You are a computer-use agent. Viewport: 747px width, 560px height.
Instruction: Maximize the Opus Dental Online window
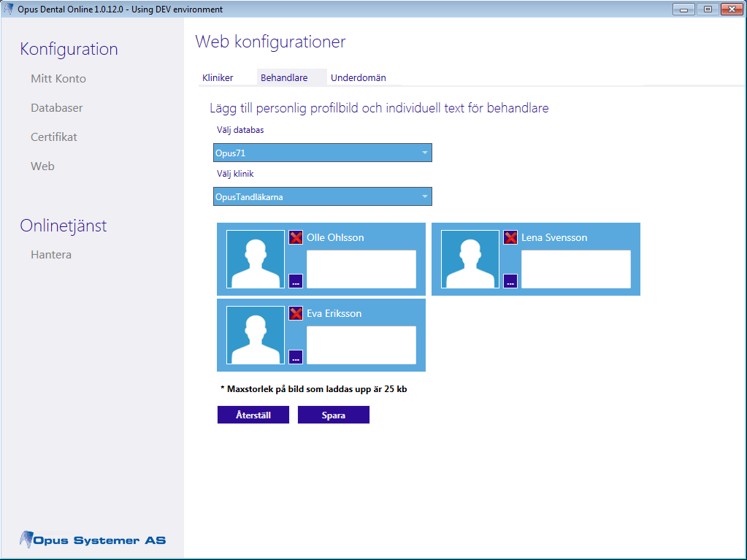click(x=708, y=9)
